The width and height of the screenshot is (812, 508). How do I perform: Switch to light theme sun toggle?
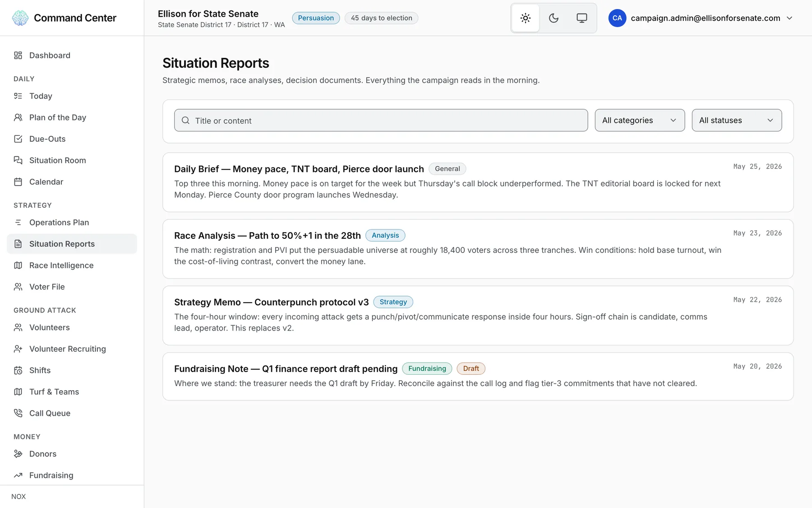click(x=526, y=18)
